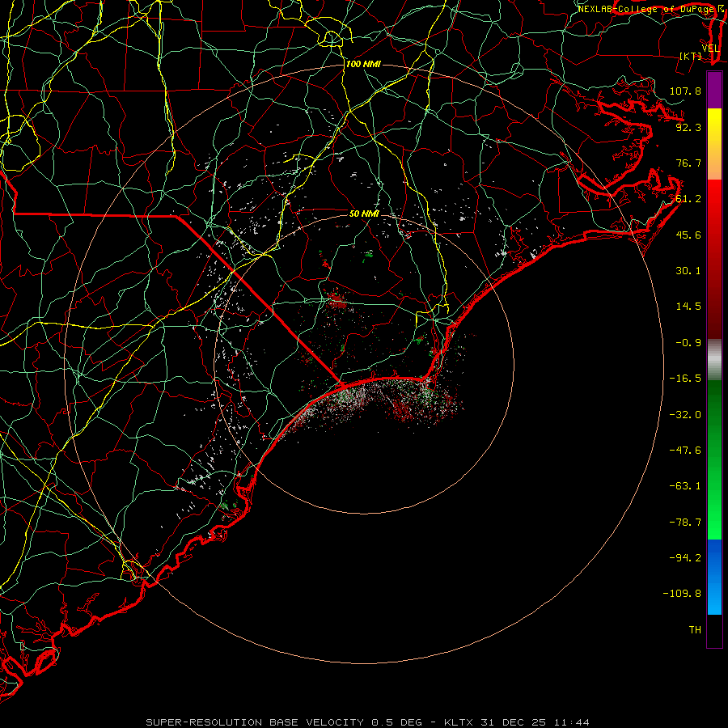Click the 50 NMI range ring label

364,214
